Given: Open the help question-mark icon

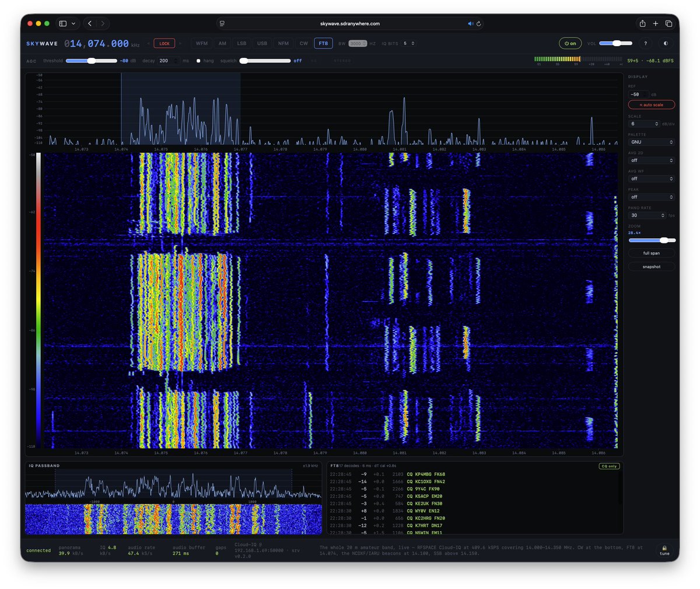Looking at the screenshot, I should pos(645,43).
